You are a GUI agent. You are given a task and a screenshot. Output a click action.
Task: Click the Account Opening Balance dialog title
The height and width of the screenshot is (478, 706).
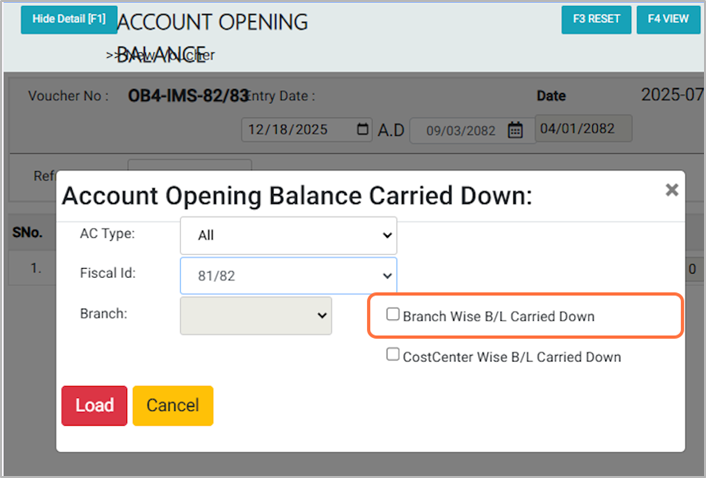(296, 196)
